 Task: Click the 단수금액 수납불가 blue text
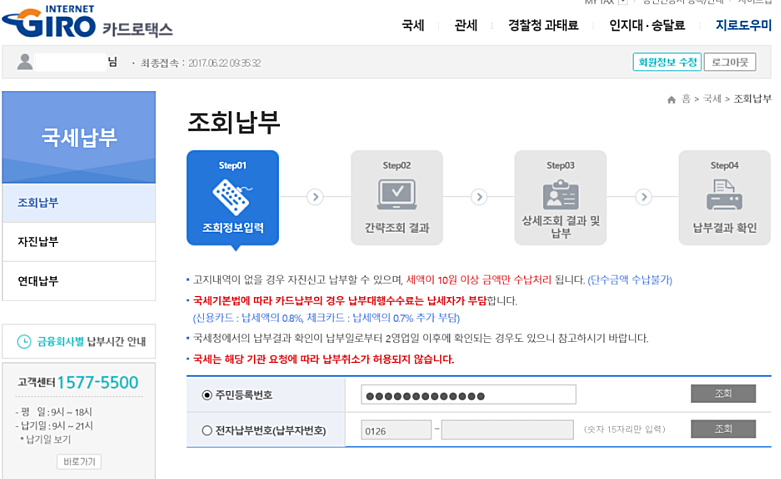click(x=630, y=280)
